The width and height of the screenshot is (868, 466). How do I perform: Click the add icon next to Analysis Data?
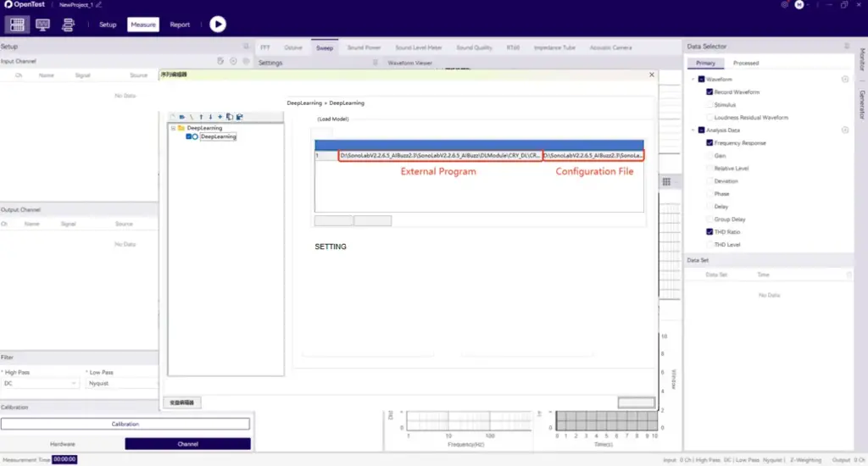844,130
